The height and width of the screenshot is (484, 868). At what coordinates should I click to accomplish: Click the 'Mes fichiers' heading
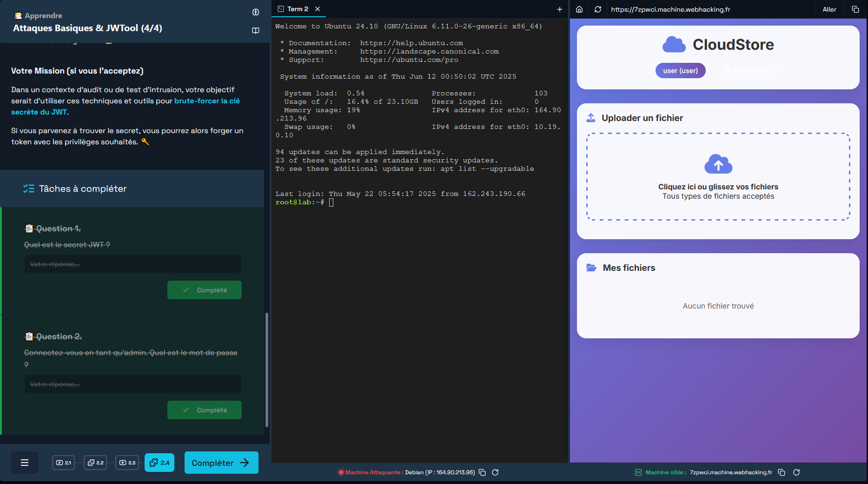point(629,268)
